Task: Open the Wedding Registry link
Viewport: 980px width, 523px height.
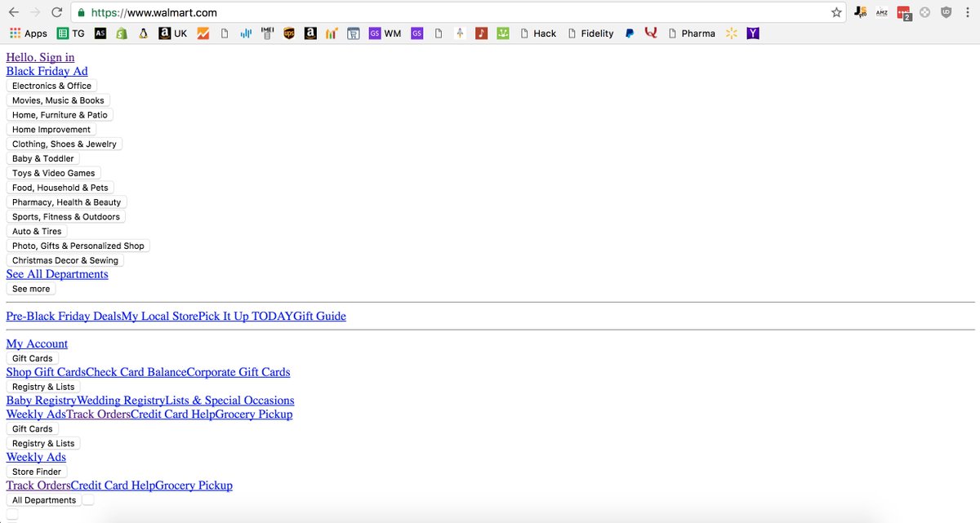Action: click(x=121, y=401)
